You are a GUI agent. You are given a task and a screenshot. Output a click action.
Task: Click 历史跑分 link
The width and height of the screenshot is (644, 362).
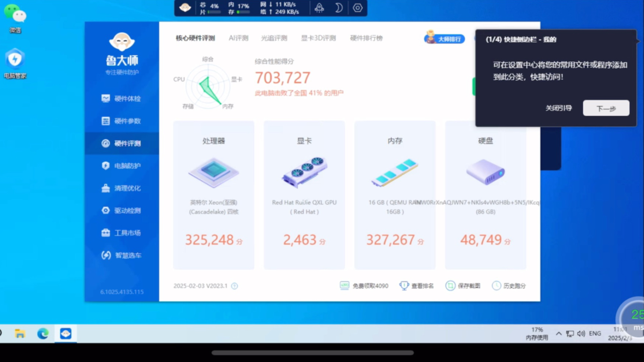pyautogui.click(x=509, y=286)
